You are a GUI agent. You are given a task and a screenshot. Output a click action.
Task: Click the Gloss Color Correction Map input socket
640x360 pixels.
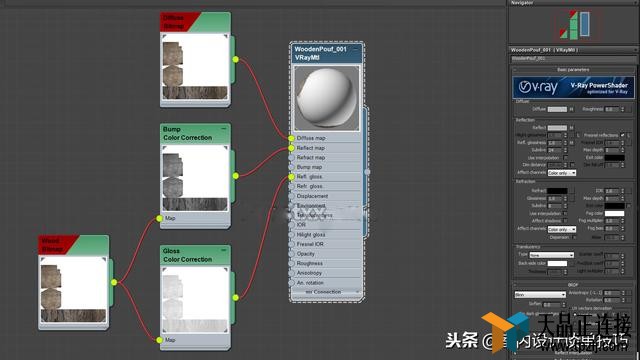click(x=160, y=340)
